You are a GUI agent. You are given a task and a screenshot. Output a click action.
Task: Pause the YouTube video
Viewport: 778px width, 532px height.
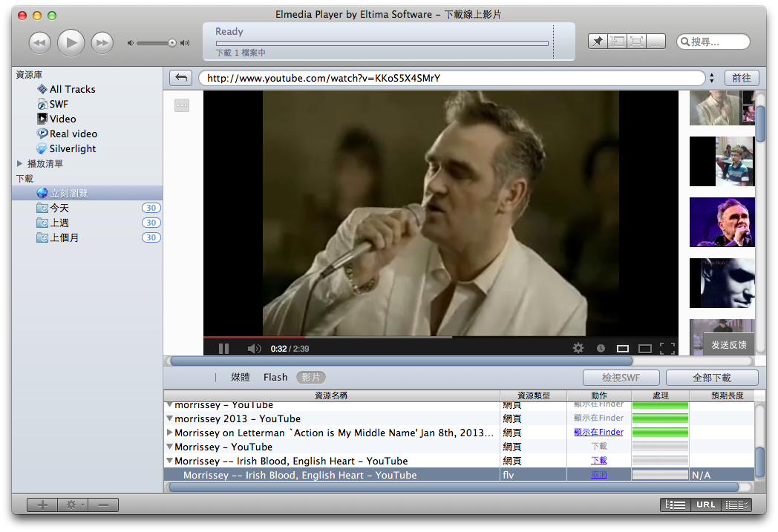(223, 349)
